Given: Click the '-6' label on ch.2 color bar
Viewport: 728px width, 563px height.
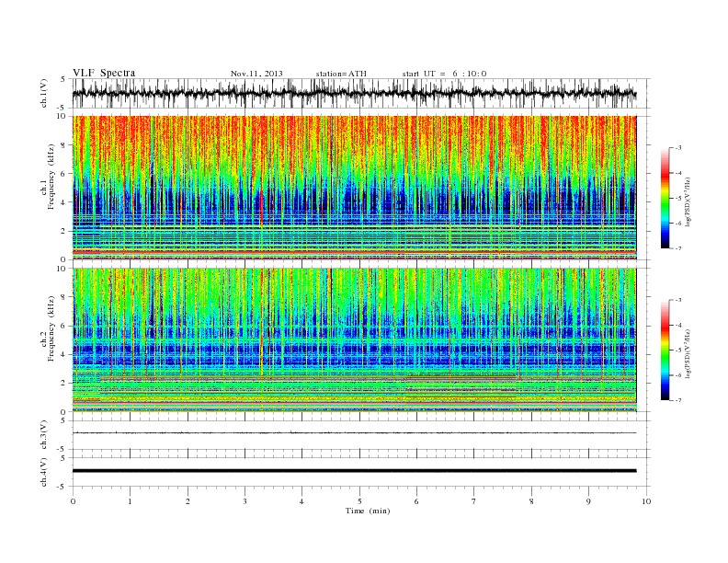Looking at the screenshot, I should tap(678, 375).
